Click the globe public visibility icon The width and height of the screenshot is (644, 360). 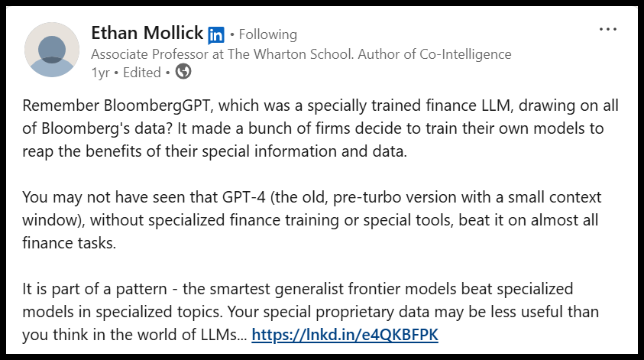coord(183,72)
